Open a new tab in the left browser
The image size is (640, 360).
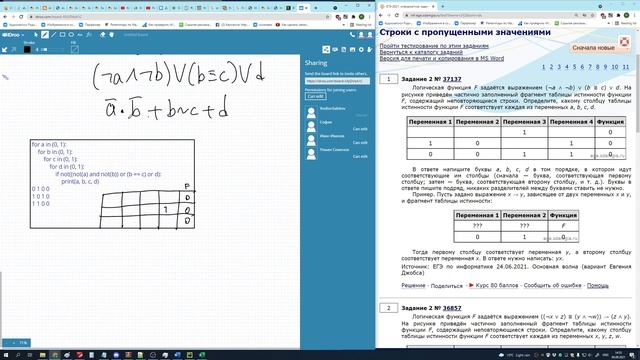coord(316,8)
